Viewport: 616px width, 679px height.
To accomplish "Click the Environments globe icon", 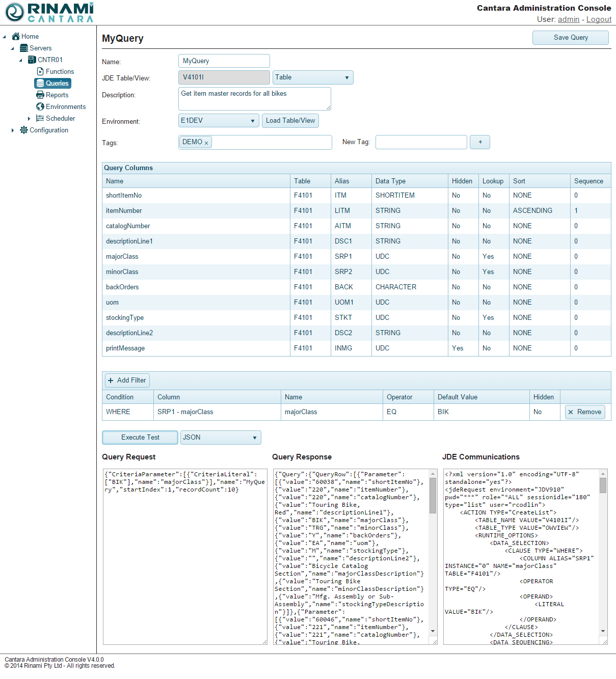I will click(40, 106).
